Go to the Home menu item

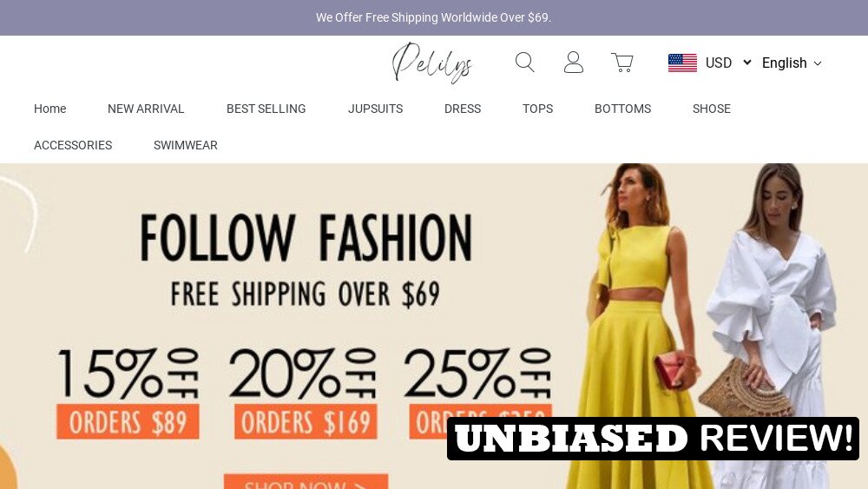pos(49,109)
